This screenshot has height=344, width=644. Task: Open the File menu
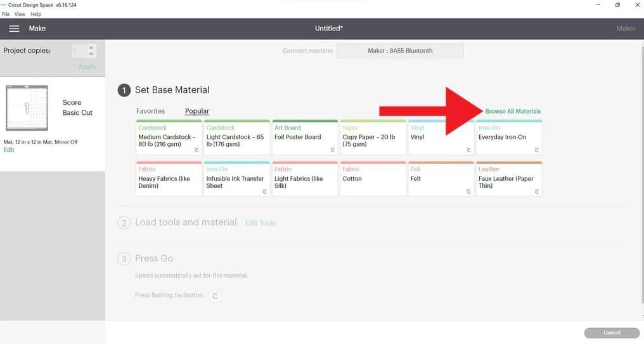point(6,14)
